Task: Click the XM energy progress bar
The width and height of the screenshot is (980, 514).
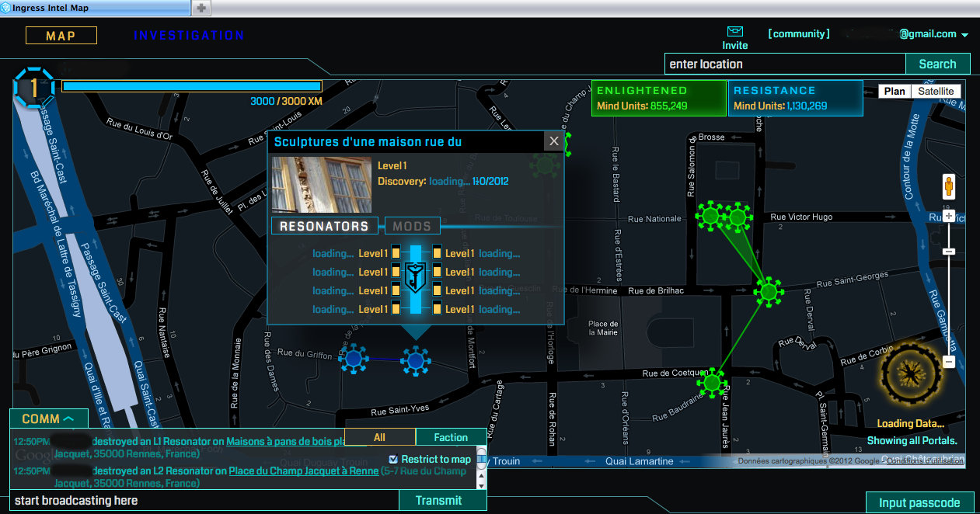Action: coord(191,86)
